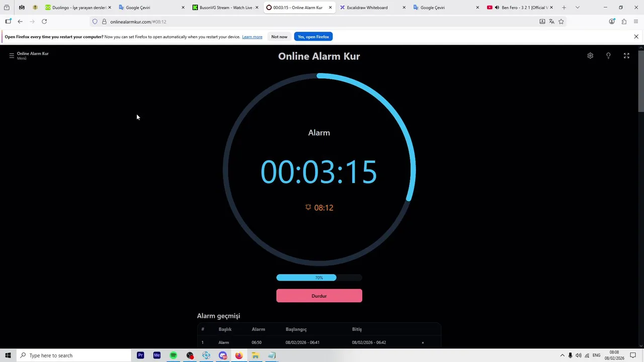
Task: Open File Explorer from the taskbar
Action: click(x=255, y=355)
